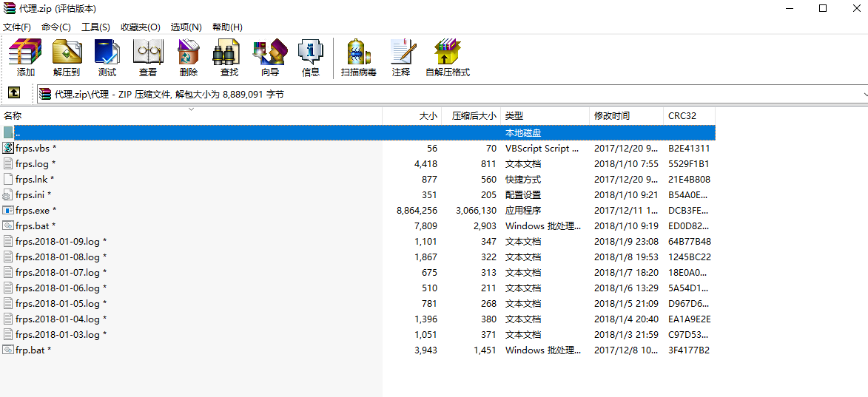Screen dimensions: 868x397
Task: Click CRC32 value 5529F1B1
Action: [689, 164]
